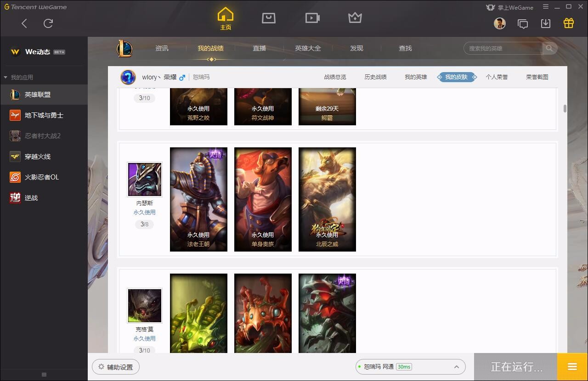
Task: Click the summoner profile avatar
Action: click(x=128, y=77)
